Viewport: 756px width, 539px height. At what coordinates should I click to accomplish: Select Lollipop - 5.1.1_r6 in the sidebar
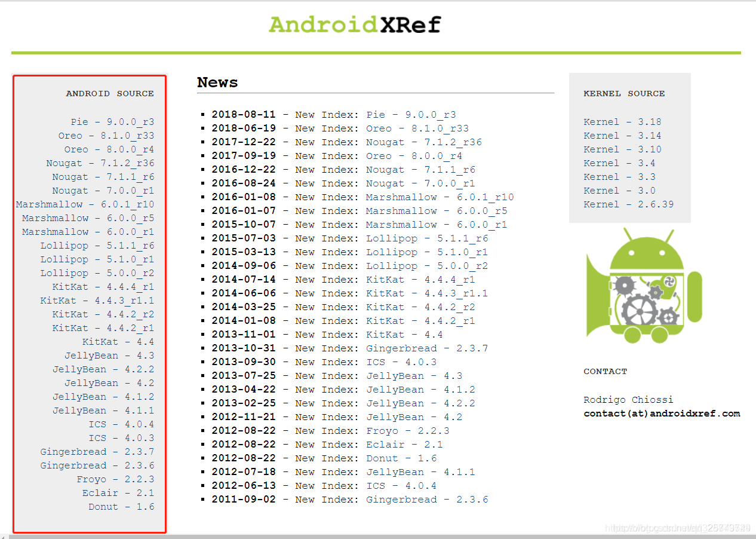tap(97, 246)
